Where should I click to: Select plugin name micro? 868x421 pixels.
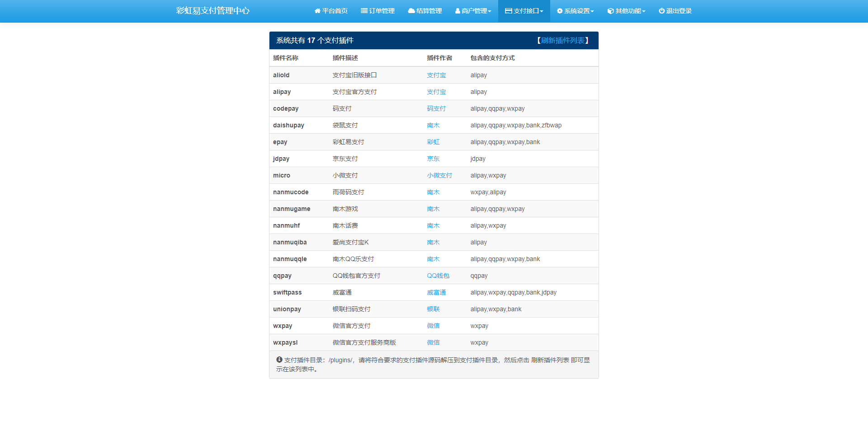coord(282,176)
